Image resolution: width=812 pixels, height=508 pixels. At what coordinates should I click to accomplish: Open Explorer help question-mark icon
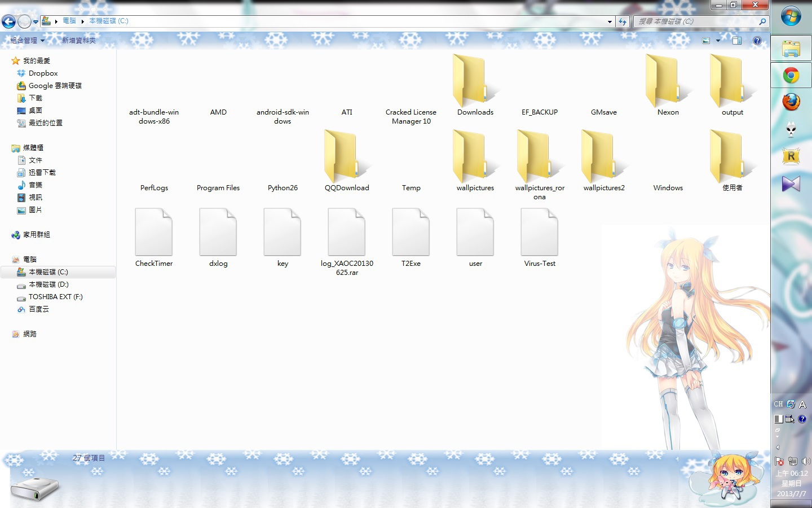757,41
